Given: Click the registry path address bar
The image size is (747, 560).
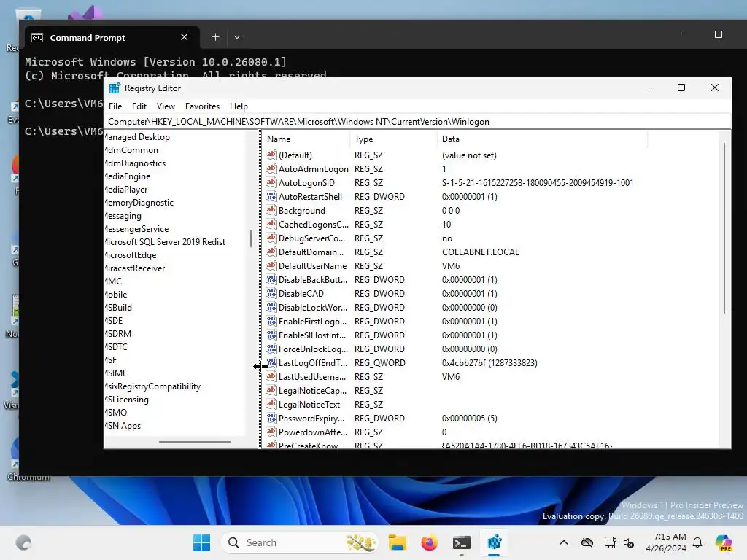Looking at the screenshot, I should 417,122.
